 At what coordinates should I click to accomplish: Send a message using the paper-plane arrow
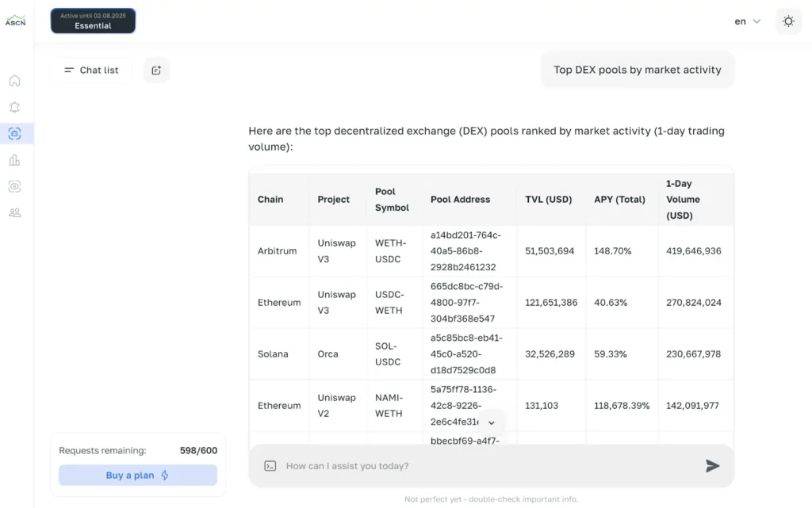point(712,466)
